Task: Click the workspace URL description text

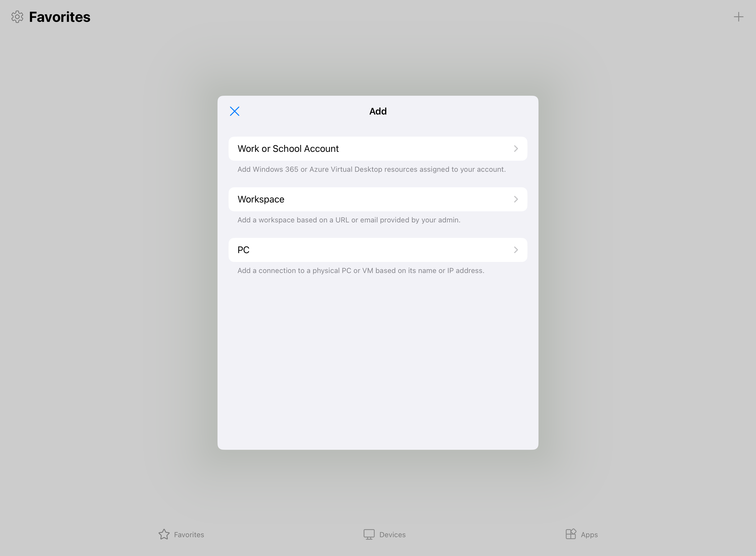Action: point(349,220)
